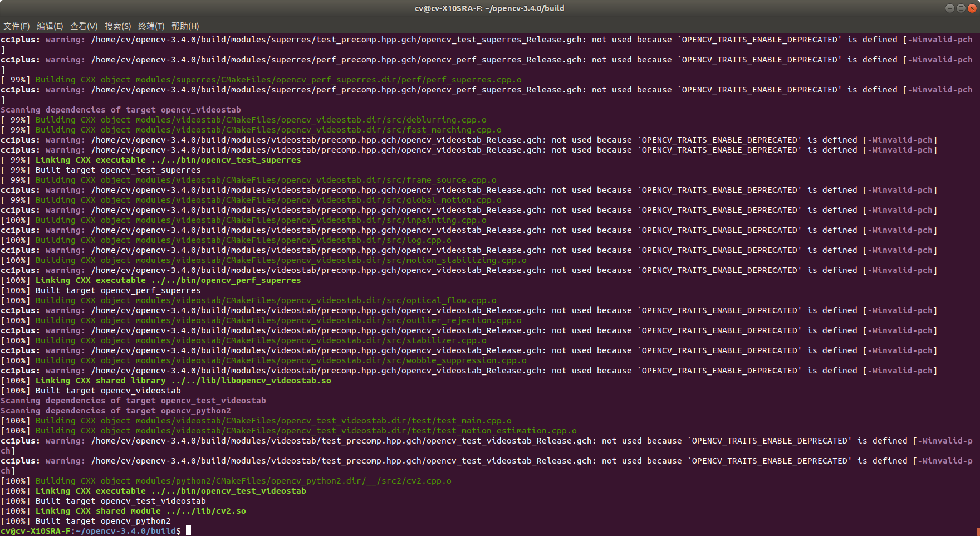Click 'Linking CXX executable ../../bin/opencv_perf_superres' line
Screen dimensions: 980x536
pyautogui.click(x=151, y=280)
